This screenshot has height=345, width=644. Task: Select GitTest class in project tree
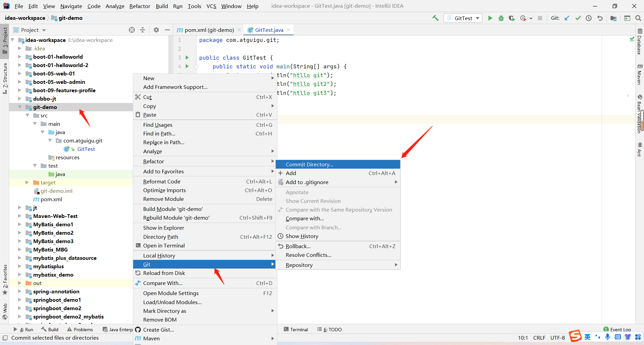tap(86, 149)
